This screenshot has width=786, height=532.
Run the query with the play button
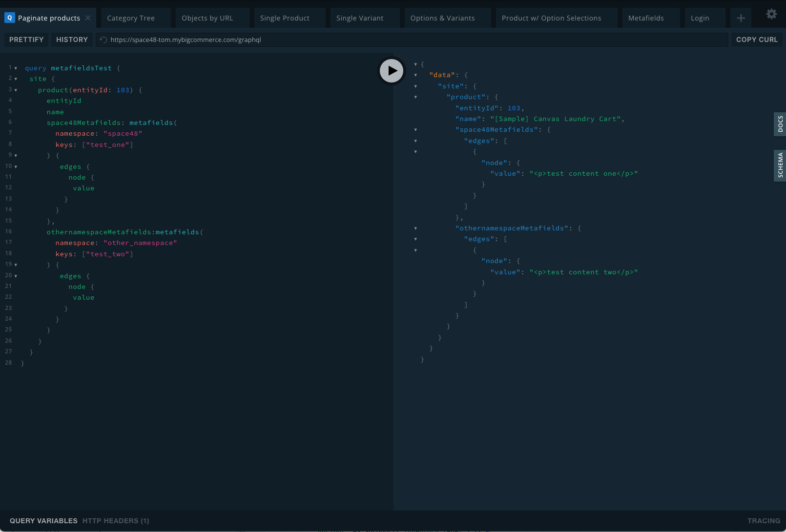(392, 71)
